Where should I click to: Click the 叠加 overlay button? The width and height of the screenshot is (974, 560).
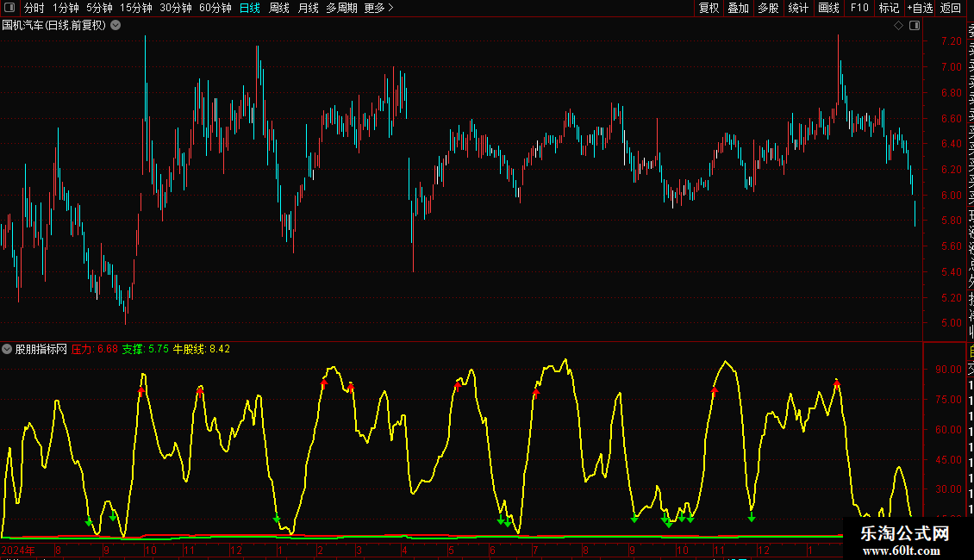pos(739,8)
